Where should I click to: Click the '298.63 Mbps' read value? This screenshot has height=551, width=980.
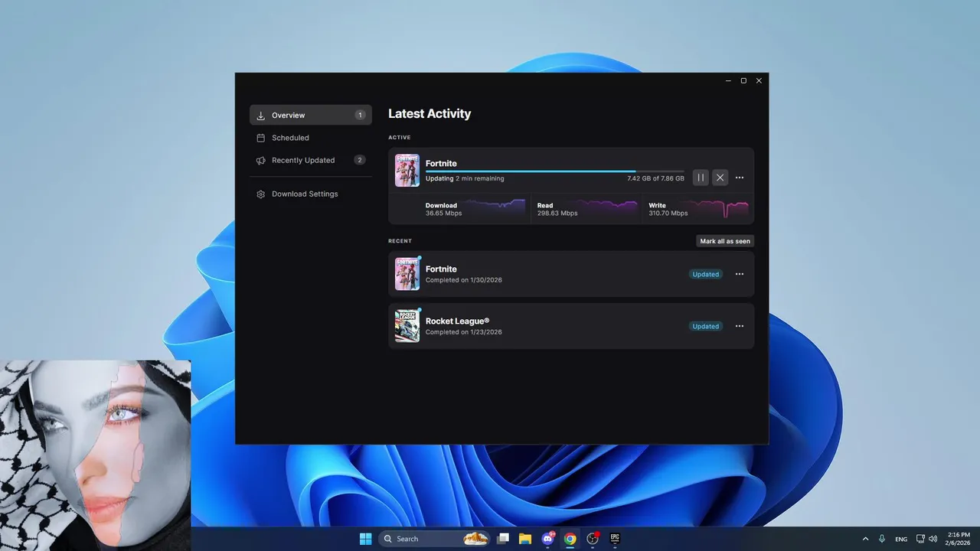557,214
